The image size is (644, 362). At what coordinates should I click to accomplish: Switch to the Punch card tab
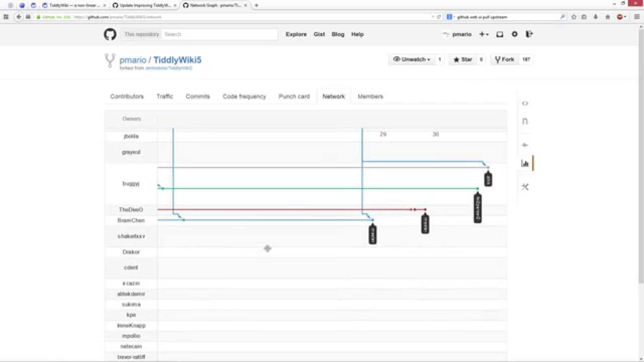coord(294,97)
